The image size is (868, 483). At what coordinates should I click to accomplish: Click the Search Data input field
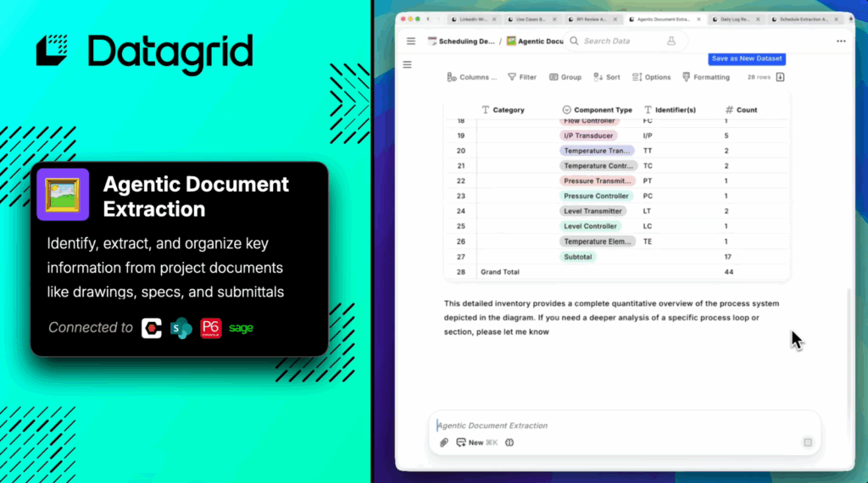(619, 41)
